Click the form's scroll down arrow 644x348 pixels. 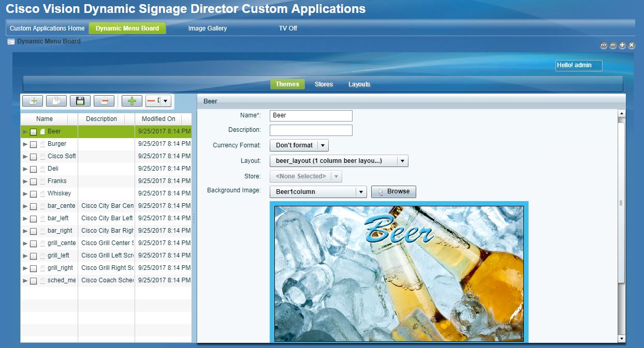pyautogui.click(x=622, y=339)
